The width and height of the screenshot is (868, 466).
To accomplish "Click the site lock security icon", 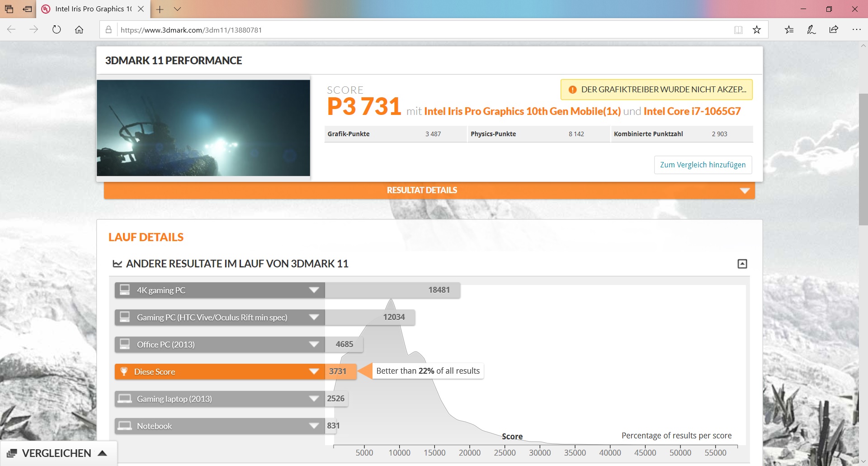I will tap(108, 30).
